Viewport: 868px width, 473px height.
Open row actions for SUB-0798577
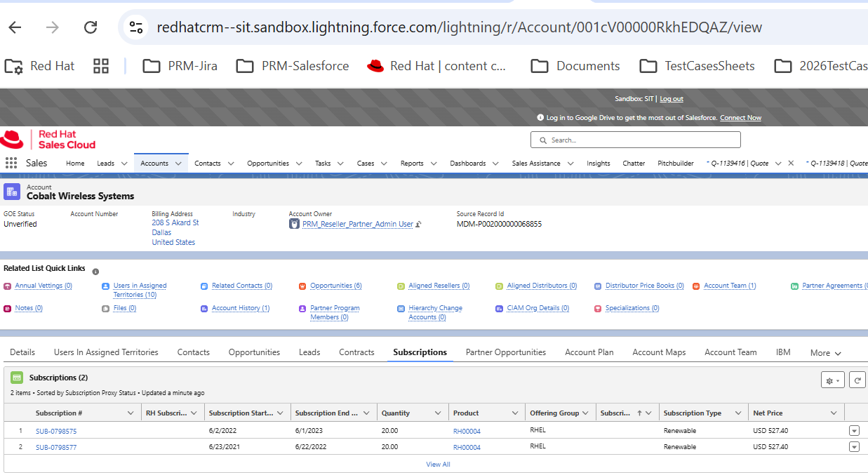854,447
